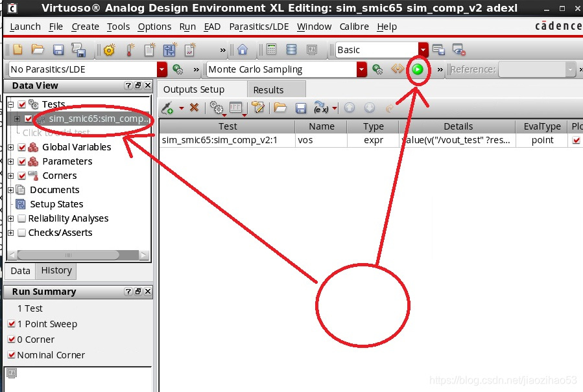Expand the Reliability Analyses node
This screenshot has height=392, width=583.
11,218
